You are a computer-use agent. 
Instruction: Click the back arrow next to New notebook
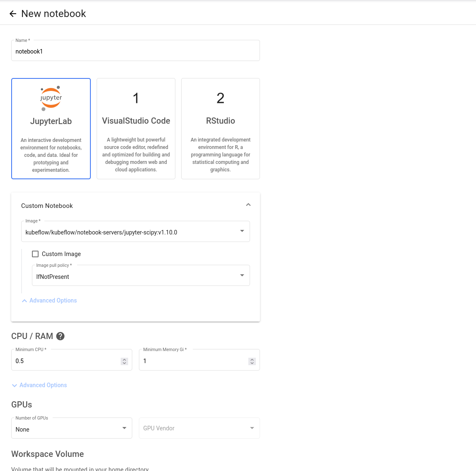click(x=13, y=14)
